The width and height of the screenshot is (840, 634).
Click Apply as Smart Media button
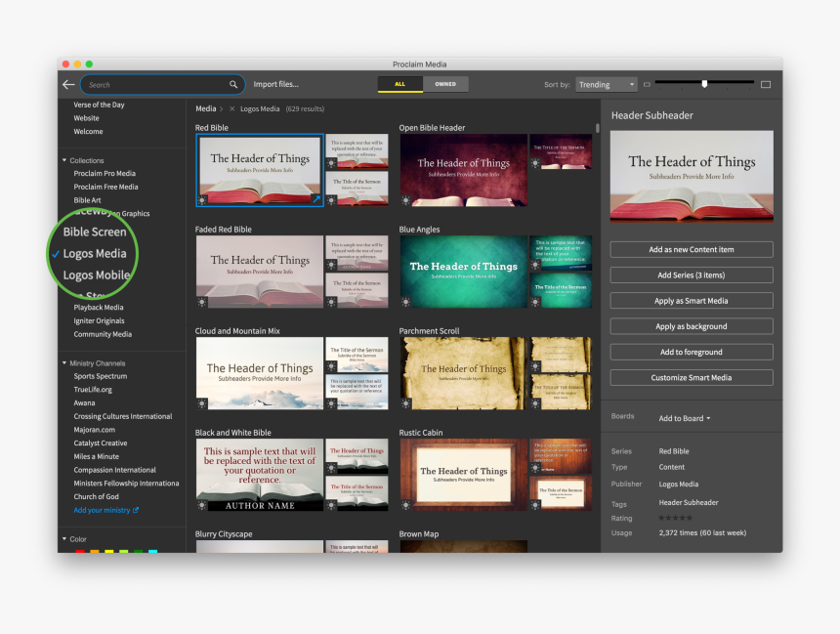click(x=692, y=301)
